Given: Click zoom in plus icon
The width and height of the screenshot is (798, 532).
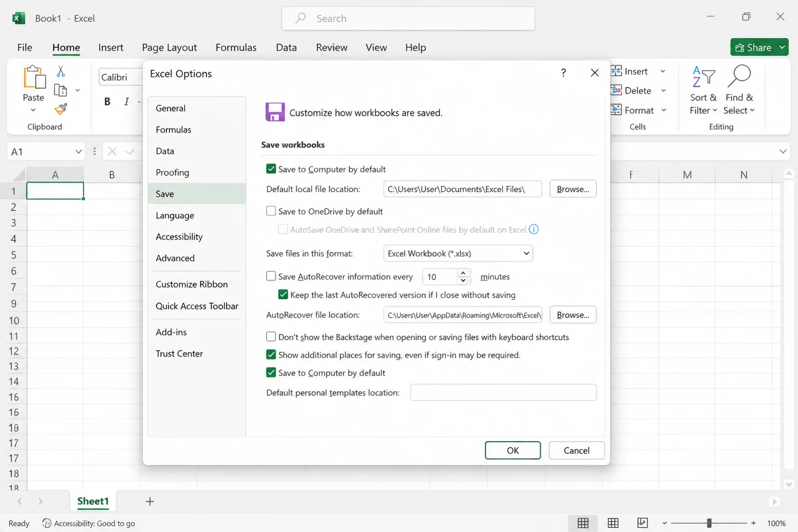Looking at the screenshot, I should (753, 523).
